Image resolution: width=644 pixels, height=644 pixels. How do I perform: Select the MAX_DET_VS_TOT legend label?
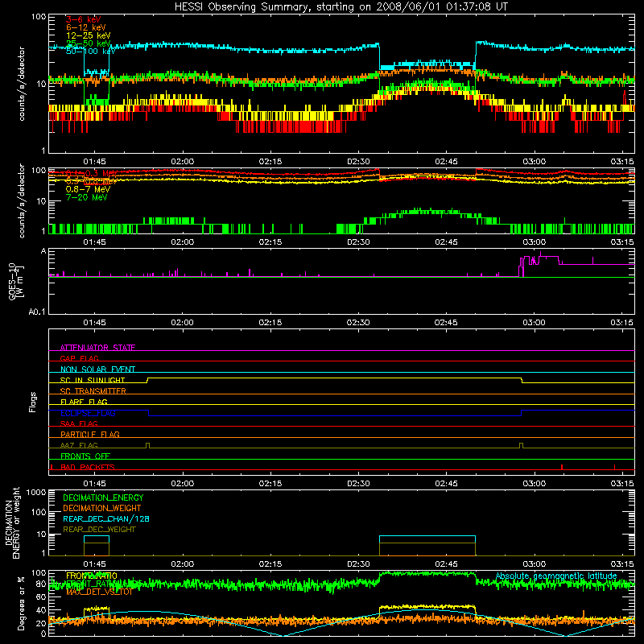click(99, 592)
